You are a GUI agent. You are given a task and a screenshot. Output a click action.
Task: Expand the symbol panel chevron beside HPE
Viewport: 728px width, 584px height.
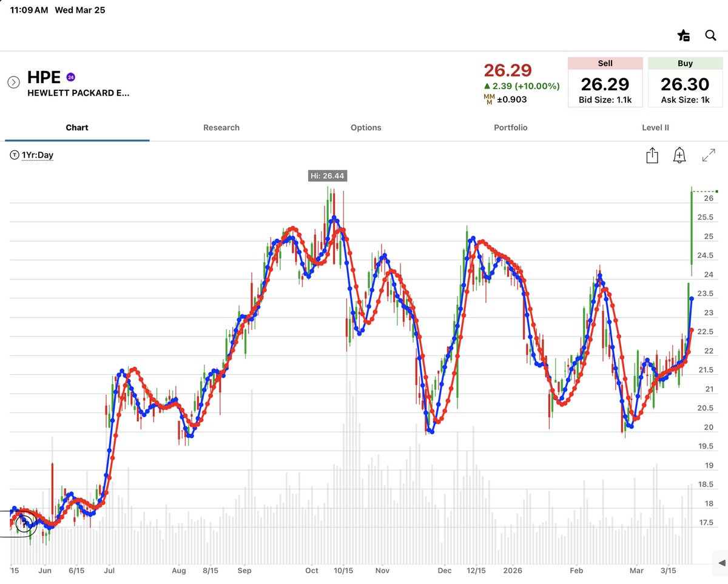13,82
